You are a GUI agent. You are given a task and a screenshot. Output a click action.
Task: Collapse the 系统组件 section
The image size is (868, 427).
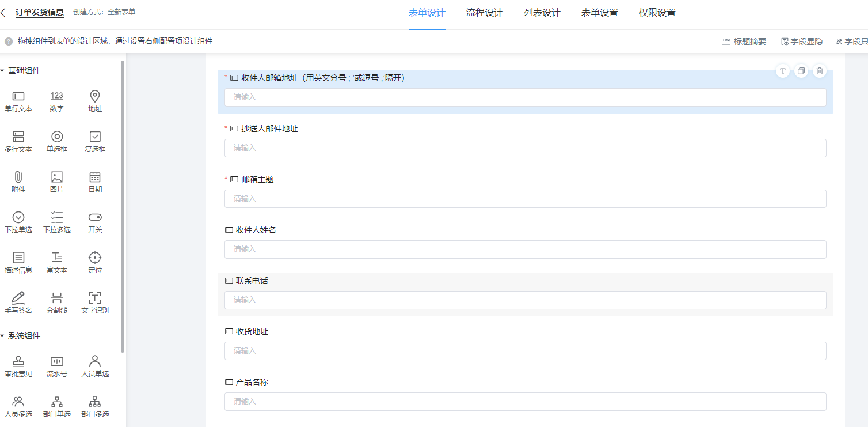[3, 336]
